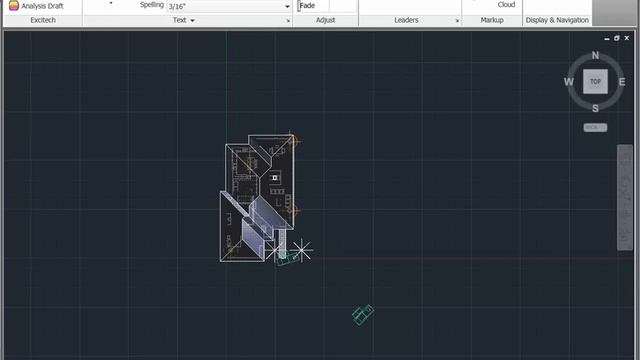Select the small white square marker in building

click(x=275, y=178)
